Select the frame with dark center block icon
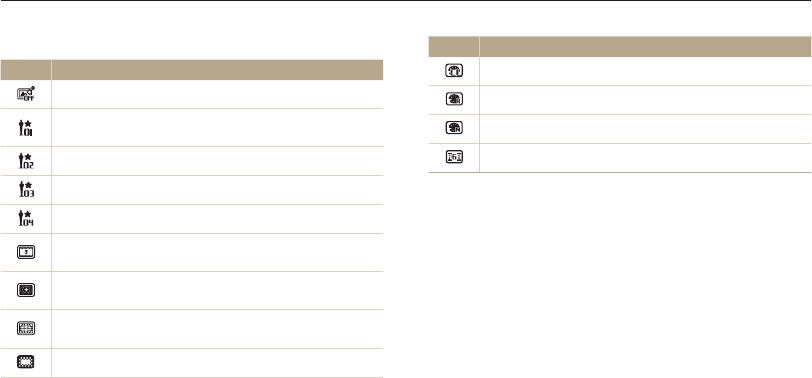This screenshot has height=378, width=812. tap(25, 290)
